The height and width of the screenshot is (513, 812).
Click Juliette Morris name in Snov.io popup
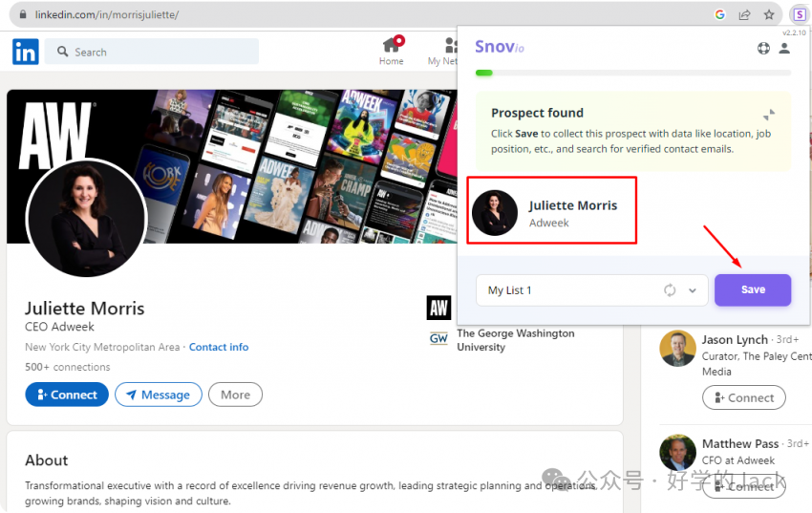coord(573,205)
